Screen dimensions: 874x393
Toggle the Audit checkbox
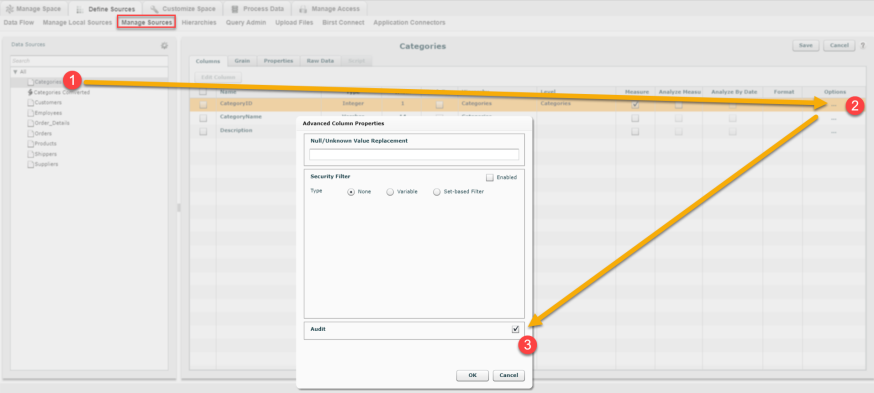click(x=516, y=329)
